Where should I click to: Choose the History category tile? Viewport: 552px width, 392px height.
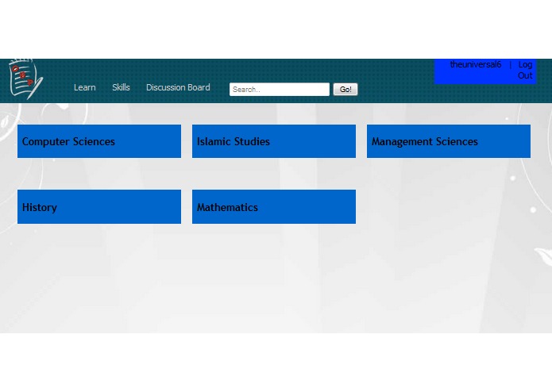(x=99, y=207)
